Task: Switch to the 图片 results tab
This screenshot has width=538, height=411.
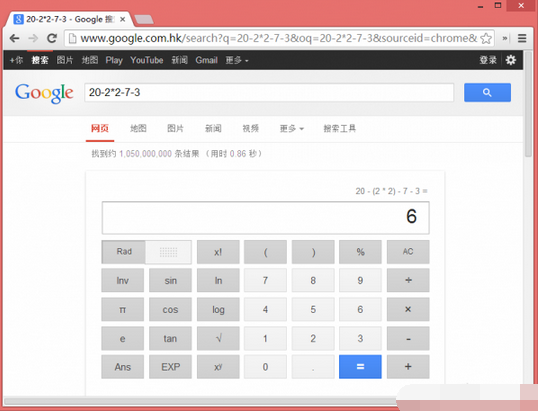Action: tap(175, 129)
